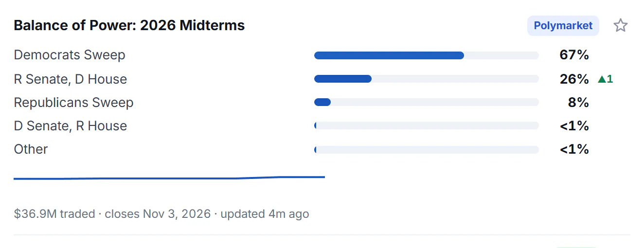Open the Polymarket source badge
The width and height of the screenshot is (644, 248).
(x=563, y=26)
